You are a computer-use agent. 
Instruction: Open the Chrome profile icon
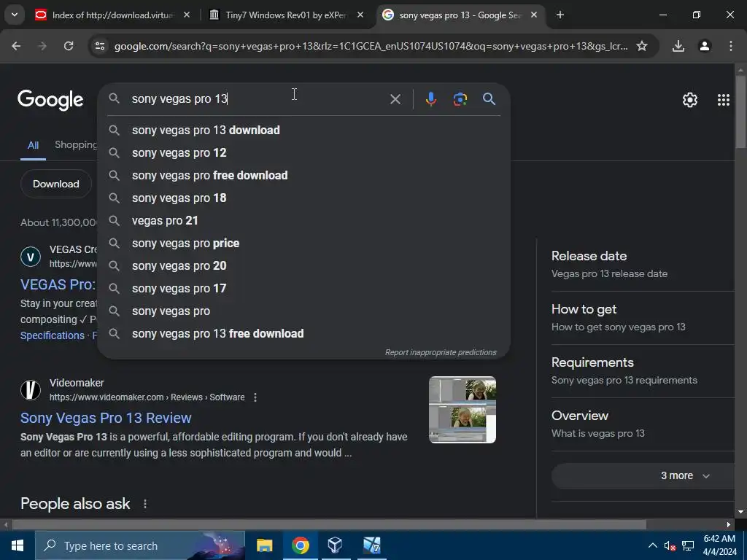705,46
